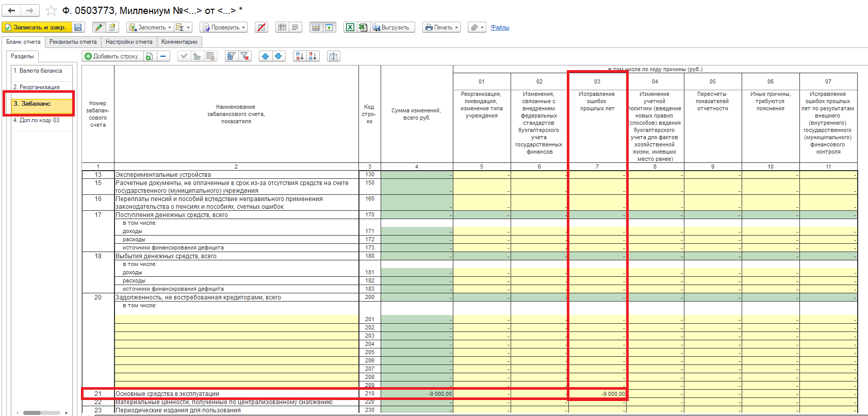Click 'Выбытия денежных средств, всего' row
The width and height of the screenshot is (868, 416).
pyautogui.click(x=236, y=256)
